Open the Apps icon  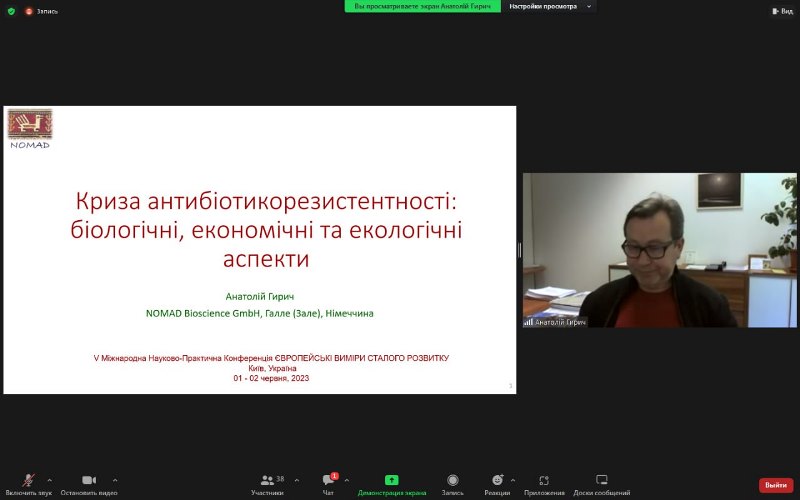pyautogui.click(x=544, y=480)
